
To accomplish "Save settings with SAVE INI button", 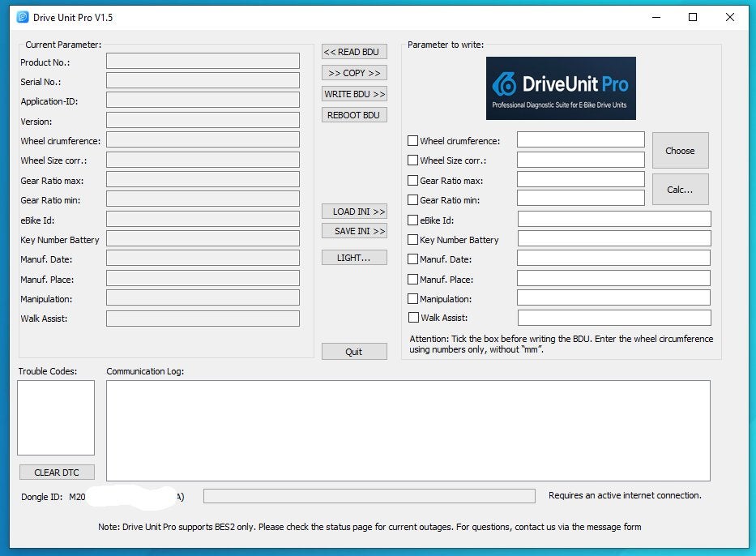I will coord(354,231).
